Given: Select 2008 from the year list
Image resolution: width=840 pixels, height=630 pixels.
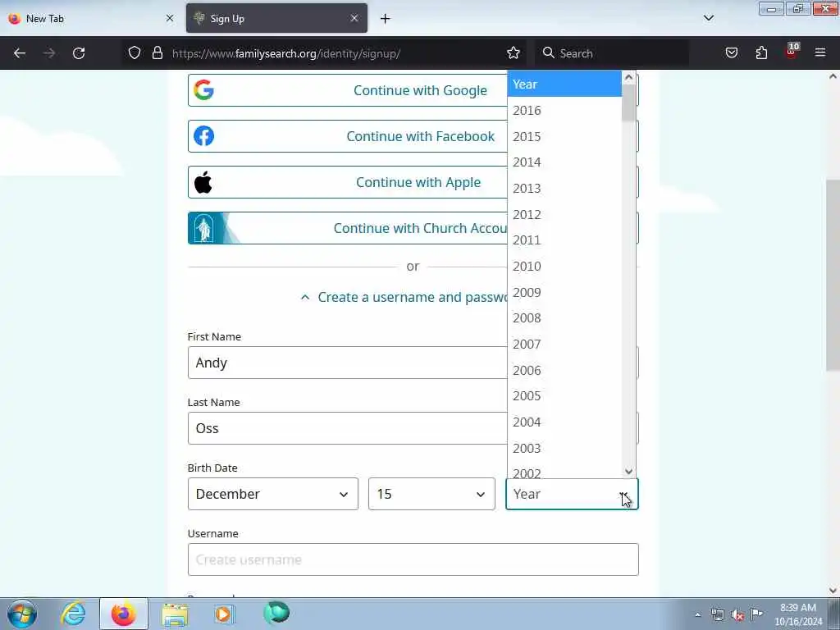Looking at the screenshot, I should tap(564, 318).
